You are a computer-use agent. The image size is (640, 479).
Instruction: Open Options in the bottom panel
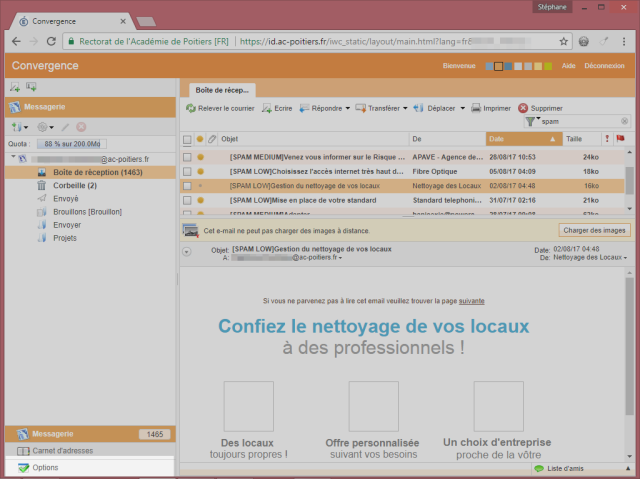(45, 467)
